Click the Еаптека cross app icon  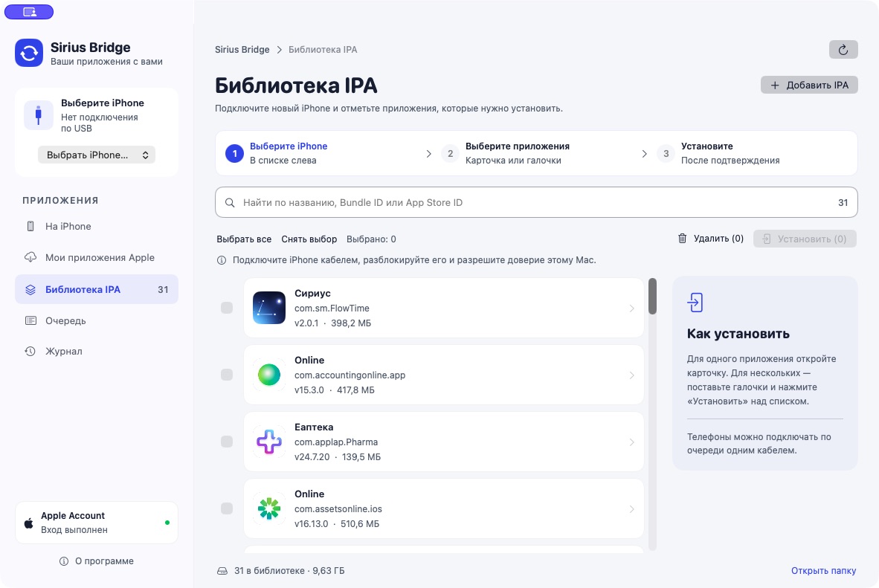269,442
